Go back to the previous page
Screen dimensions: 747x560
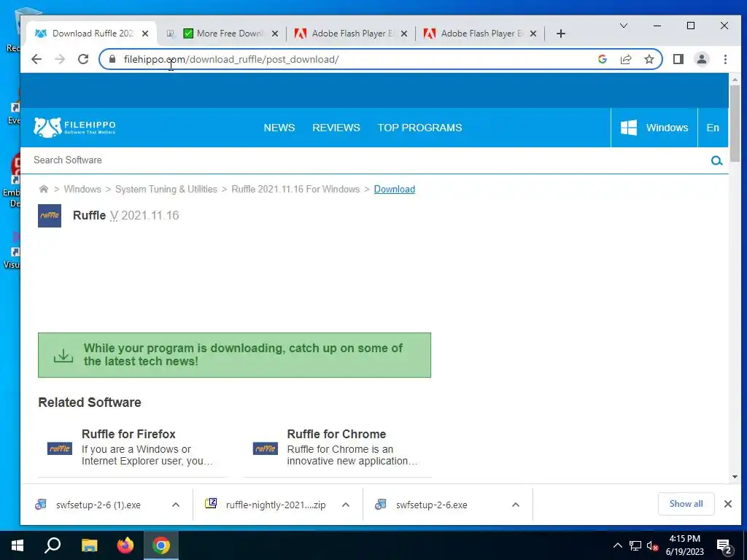(x=36, y=59)
